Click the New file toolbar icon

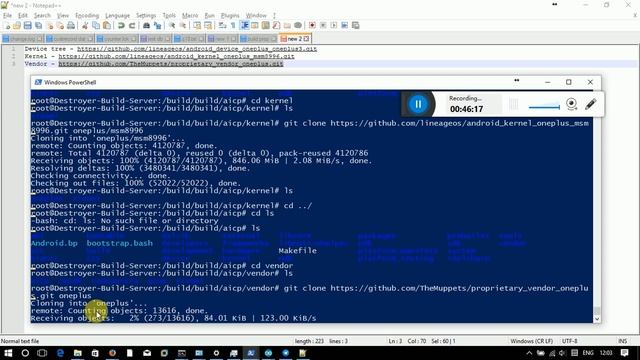[x=7, y=25]
